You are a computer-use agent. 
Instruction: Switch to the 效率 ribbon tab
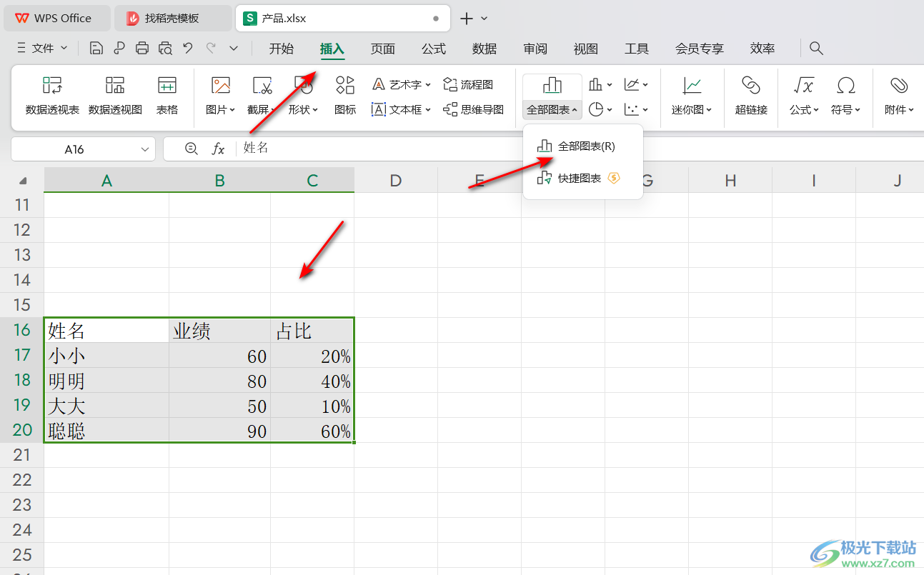(762, 49)
